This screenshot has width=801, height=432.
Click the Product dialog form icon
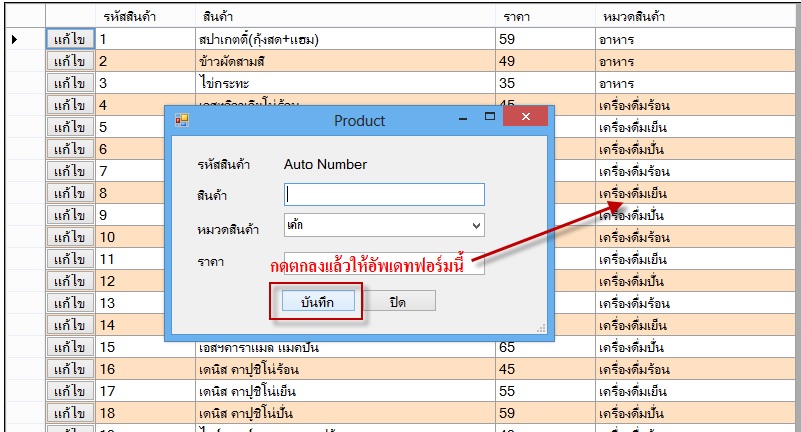point(182,120)
